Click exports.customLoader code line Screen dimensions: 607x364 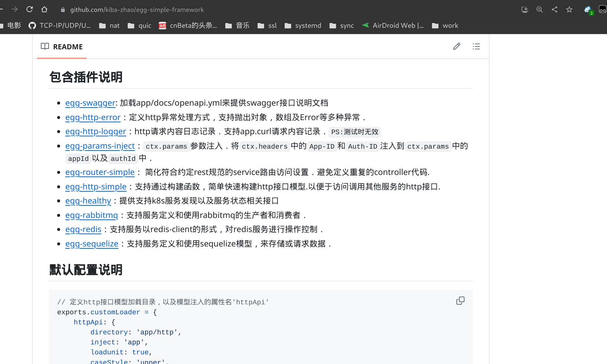[x=107, y=312]
